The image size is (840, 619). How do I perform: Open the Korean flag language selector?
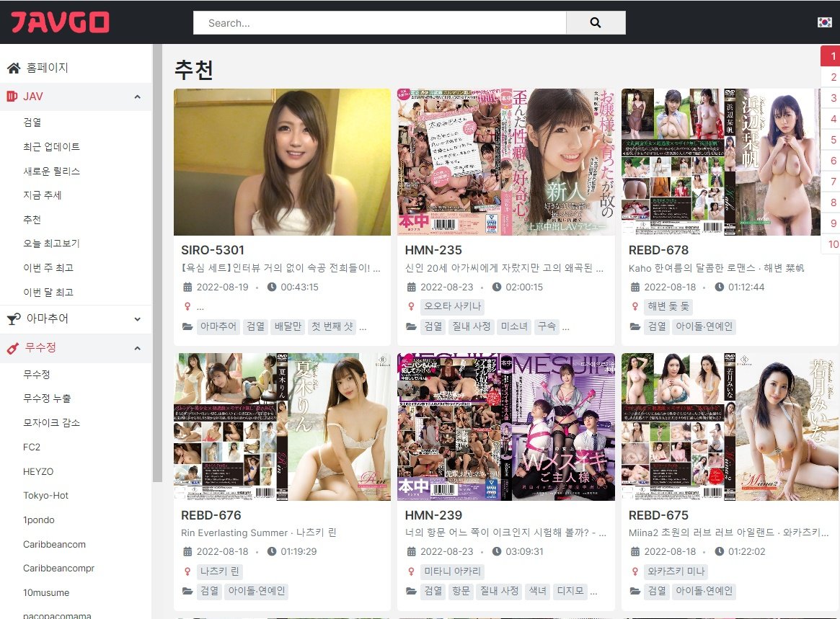click(824, 22)
